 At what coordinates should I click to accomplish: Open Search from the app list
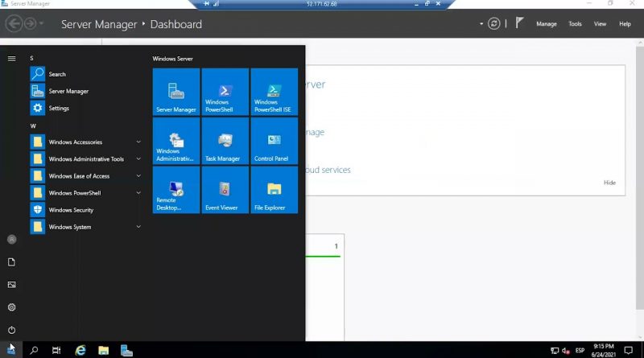tap(86, 74)
